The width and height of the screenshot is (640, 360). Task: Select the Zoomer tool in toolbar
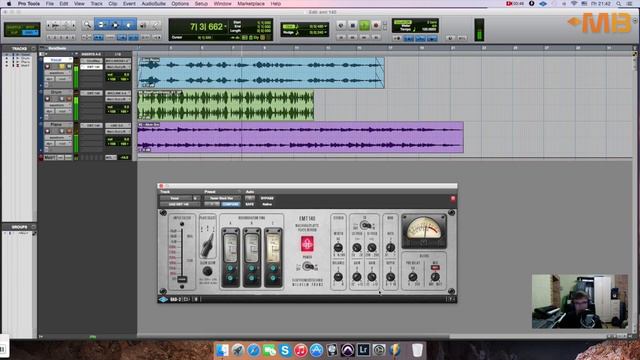pos(87,25)
